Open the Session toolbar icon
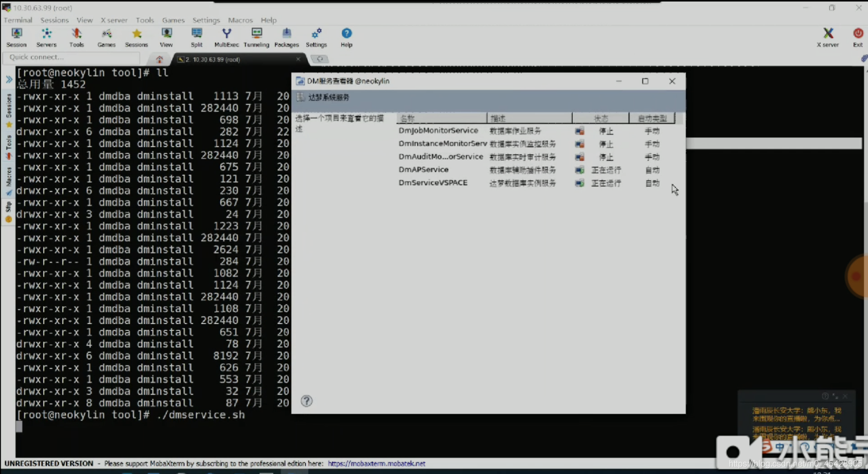 pyautogui.click(x=16, y=37)
